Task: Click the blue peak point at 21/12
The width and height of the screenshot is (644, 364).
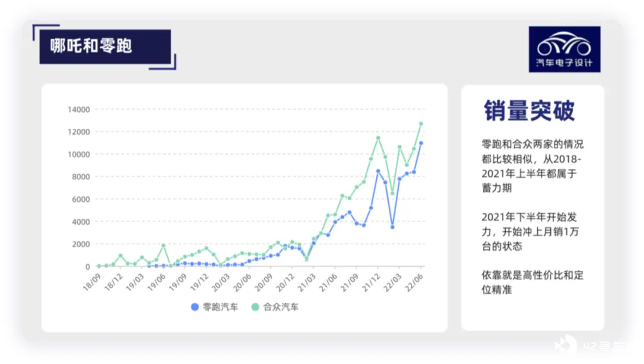Action: 378,171
